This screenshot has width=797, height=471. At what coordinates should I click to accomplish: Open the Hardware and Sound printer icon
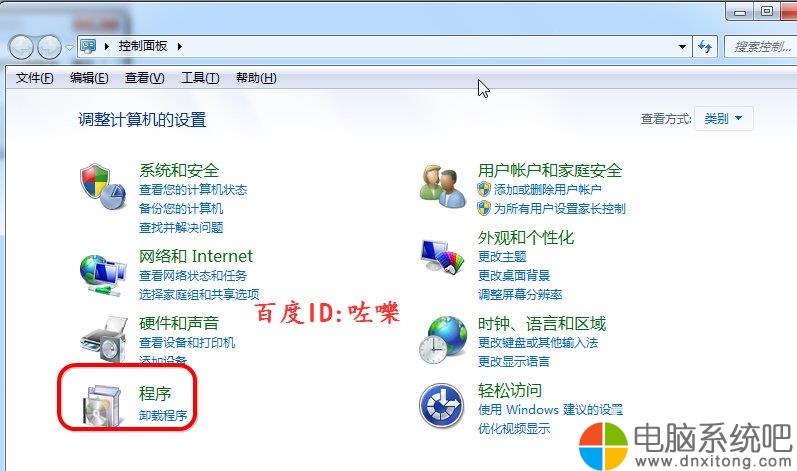click(104, 339)
